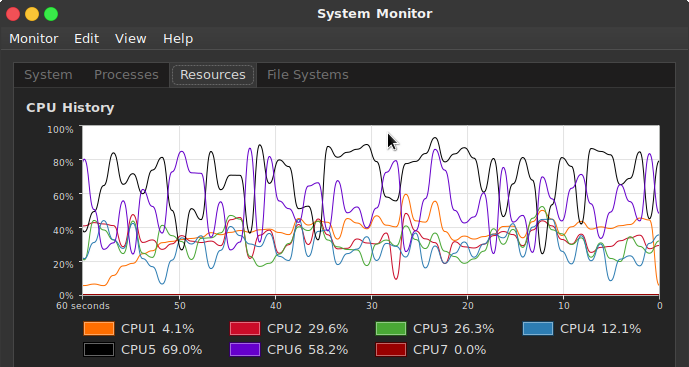This screenshot has height=367, width=689.
Task: Close the System Monitor window
Action: coord(13,14)
